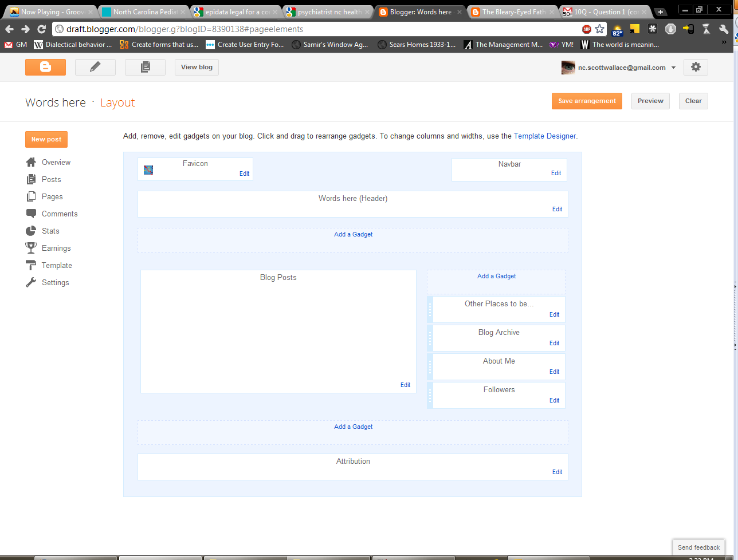Click the browser reload icon
The height and width of the screenshot is (560, 738).
pos(41,29)
